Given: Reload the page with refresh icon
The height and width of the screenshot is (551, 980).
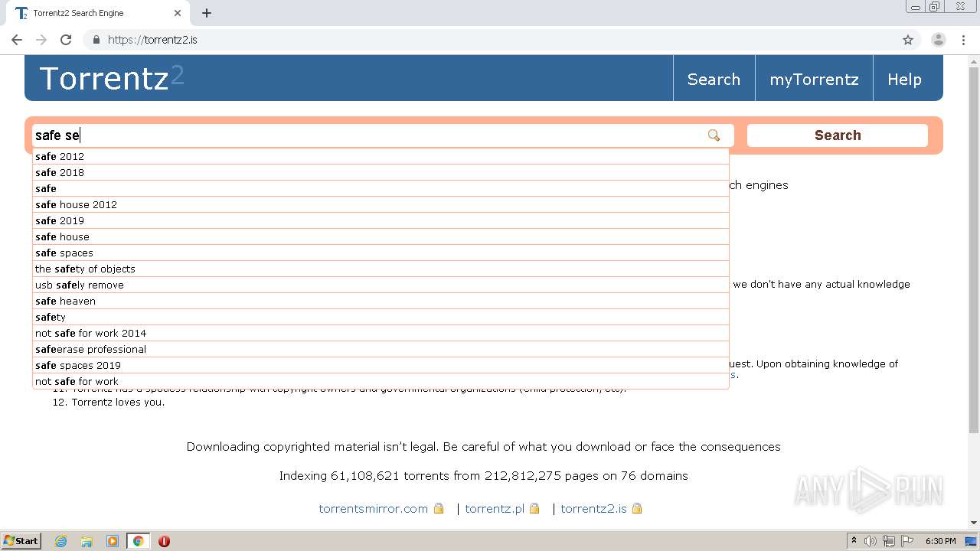Looking at the screenshot, I should click(x=66, y=40).
